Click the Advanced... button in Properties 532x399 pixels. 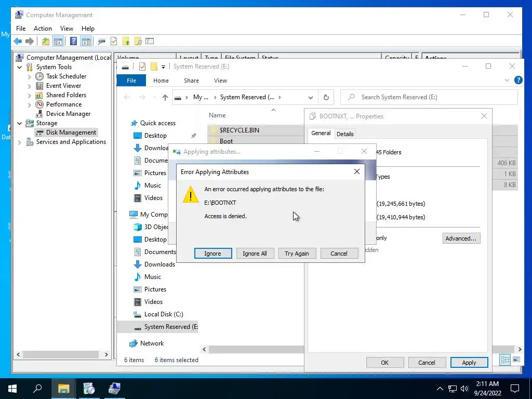pos(461,238)
